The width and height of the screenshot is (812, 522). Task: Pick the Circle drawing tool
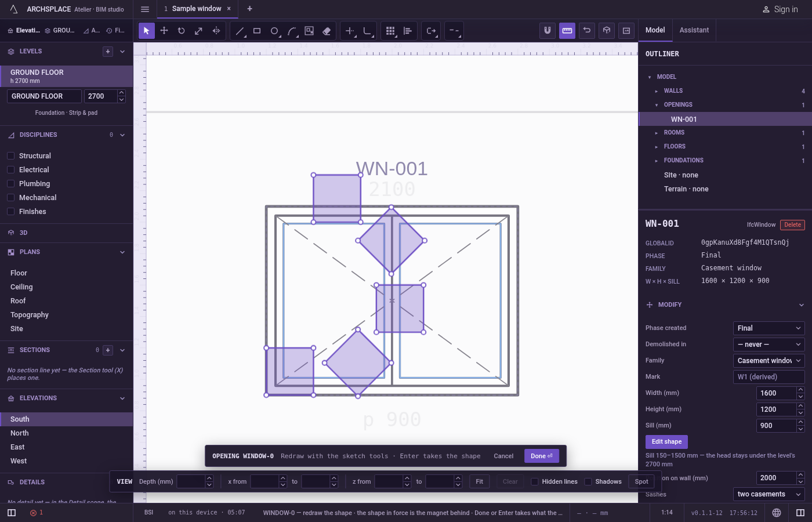[x=274, y=31]
